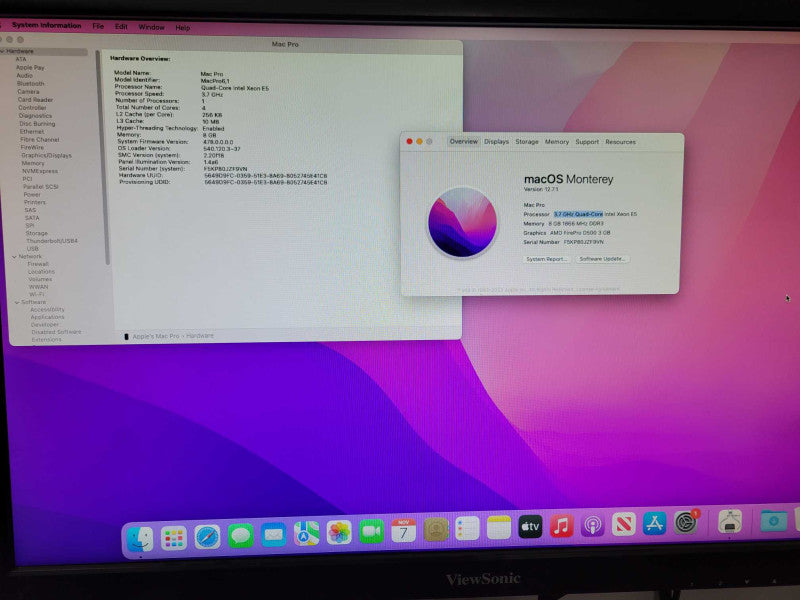
Task: Click the macOS Monterey logo image
Action: point(462,222)
